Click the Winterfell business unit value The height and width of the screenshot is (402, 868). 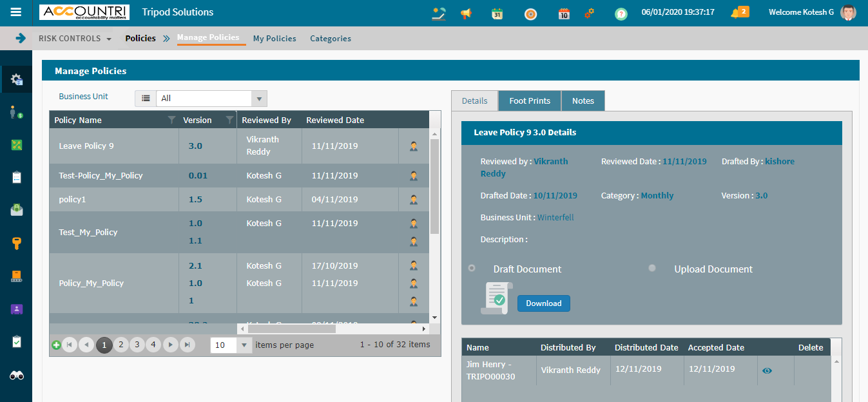555,218
